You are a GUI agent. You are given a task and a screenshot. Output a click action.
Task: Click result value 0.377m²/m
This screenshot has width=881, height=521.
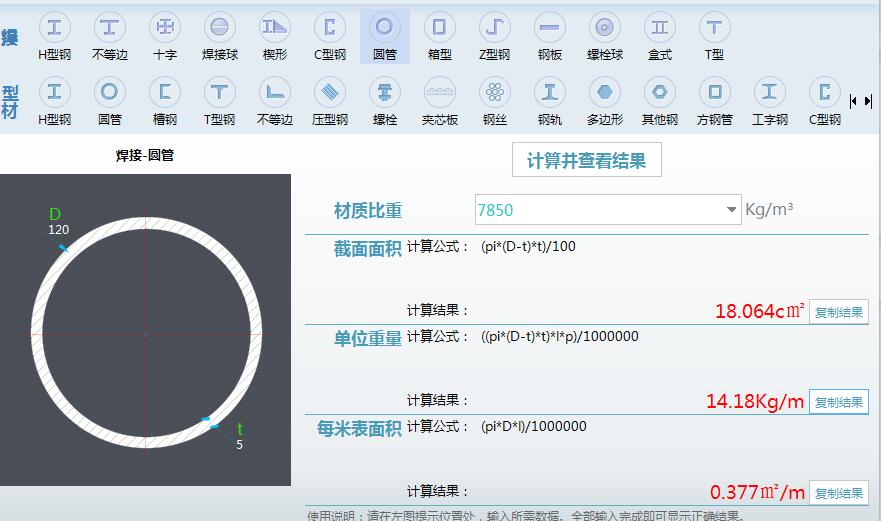tap(757, 492)
